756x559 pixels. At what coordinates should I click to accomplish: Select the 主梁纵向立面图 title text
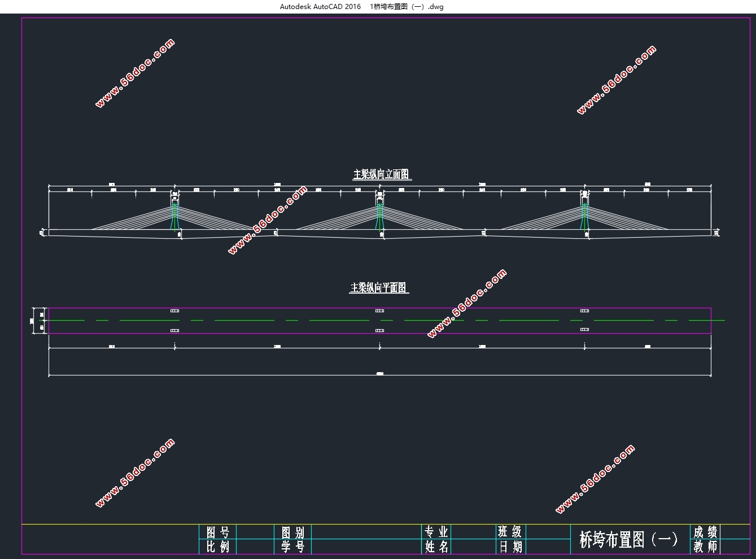point(381,174)
